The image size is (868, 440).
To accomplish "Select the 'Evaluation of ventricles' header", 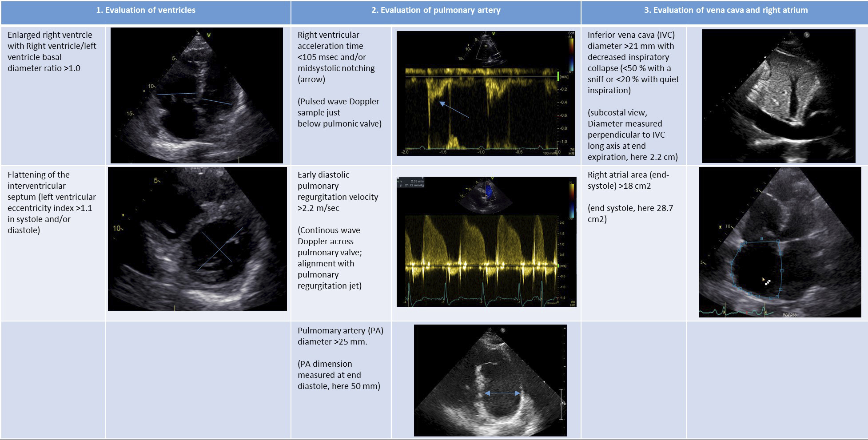I will click(145, 9).
